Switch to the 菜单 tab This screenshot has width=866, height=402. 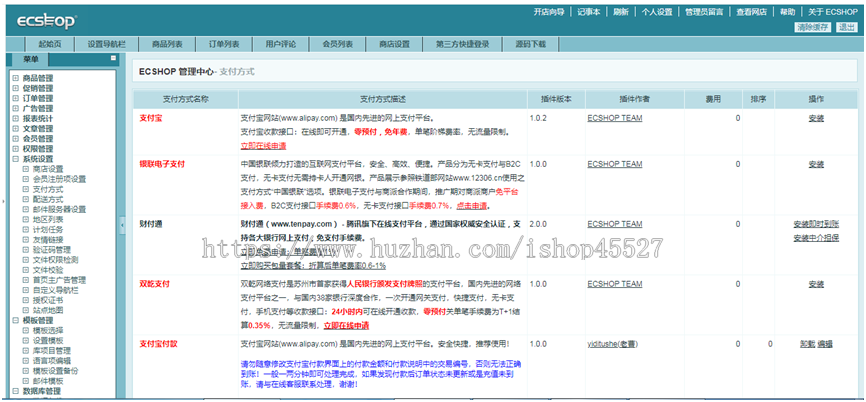[31, 60]
